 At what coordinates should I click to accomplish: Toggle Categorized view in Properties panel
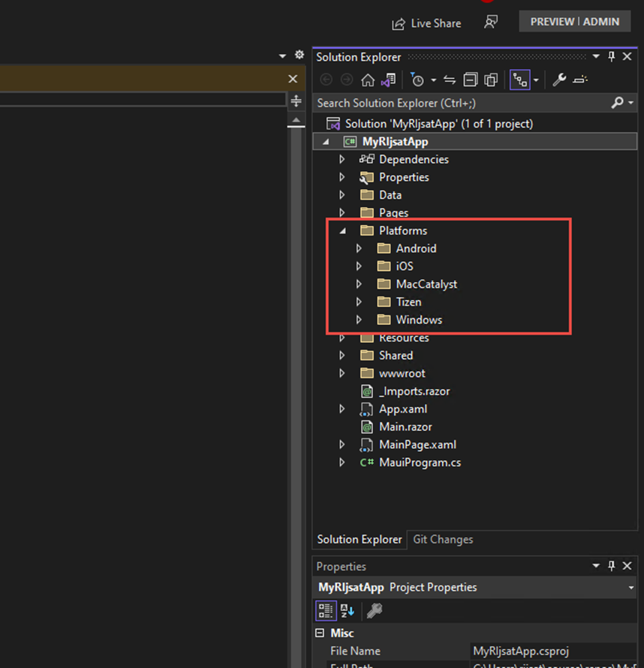(326, 610)
